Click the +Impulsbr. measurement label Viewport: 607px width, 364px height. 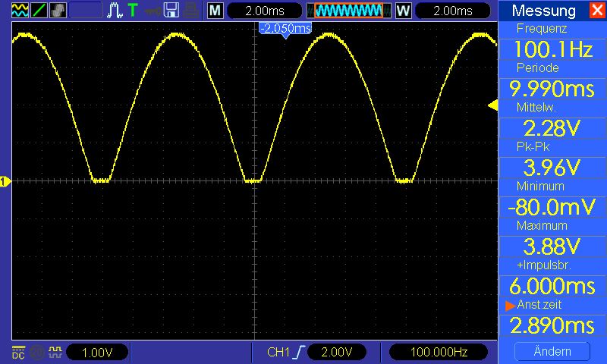pyautogui.click(x=544, y=265)
